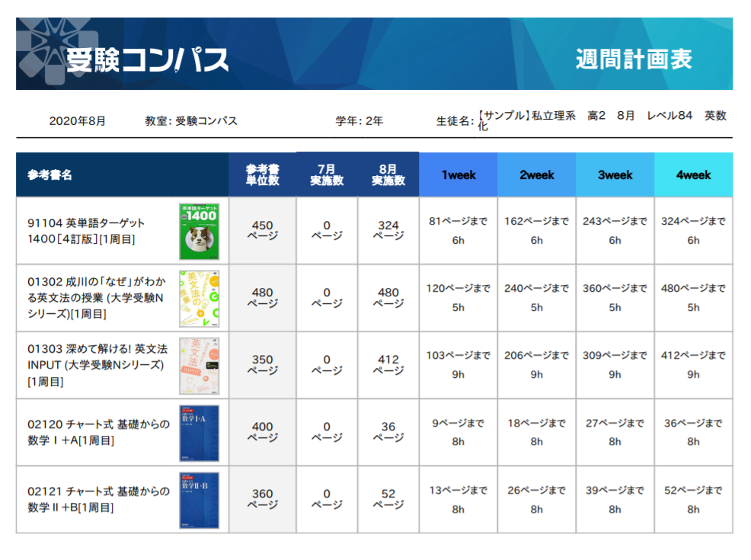Click the 8月実施数 column header
This screenshot has width=751, height=560.
pyautogui.click(x=388, y=174)
